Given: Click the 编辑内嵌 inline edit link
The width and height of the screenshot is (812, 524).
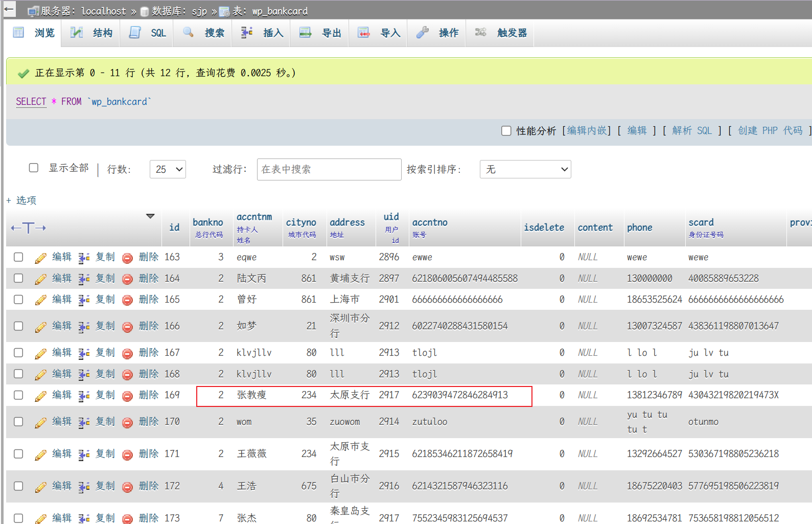Looking at the screenshot, I should 587,131.
